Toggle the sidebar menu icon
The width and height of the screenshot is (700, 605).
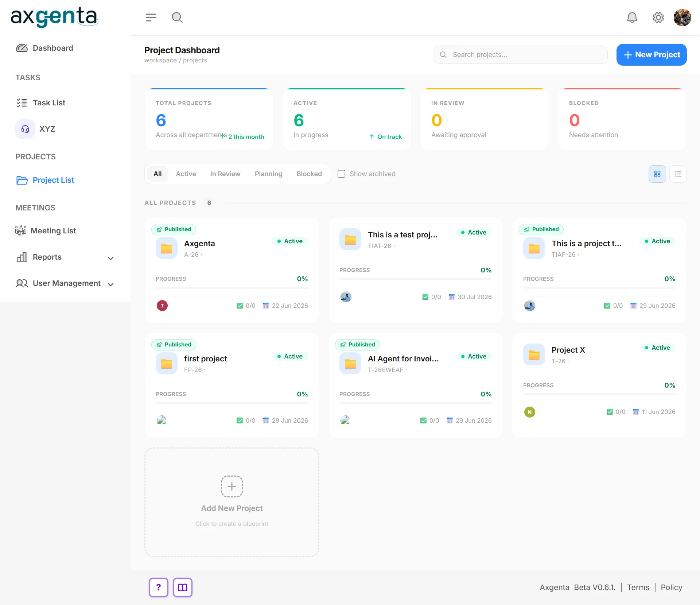click(x=151, y=17)
